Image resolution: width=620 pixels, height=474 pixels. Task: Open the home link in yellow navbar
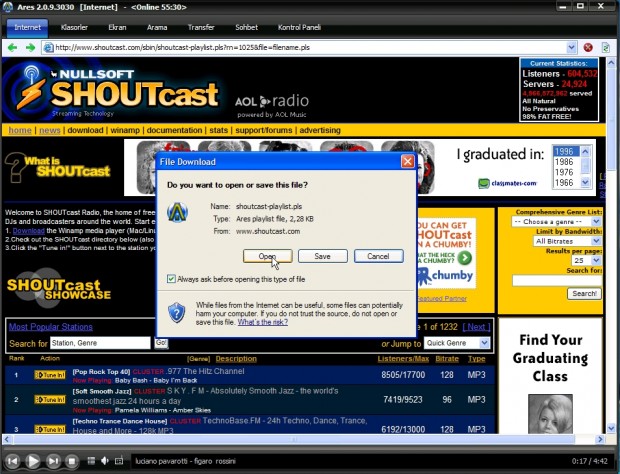point(20,130)
